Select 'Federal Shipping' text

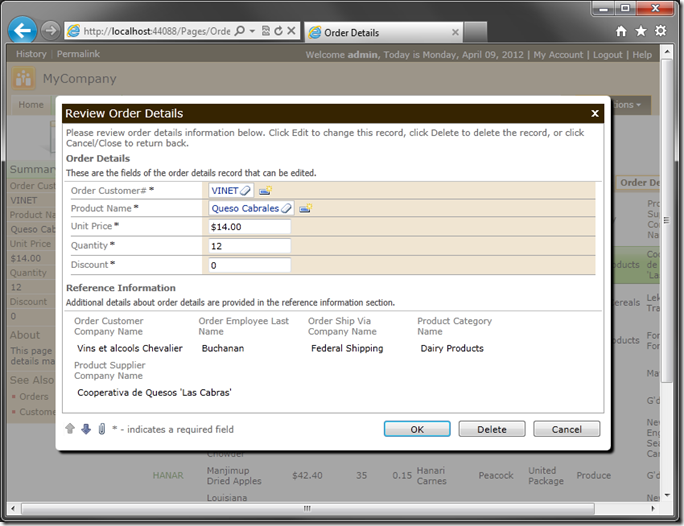pos(347,348)
